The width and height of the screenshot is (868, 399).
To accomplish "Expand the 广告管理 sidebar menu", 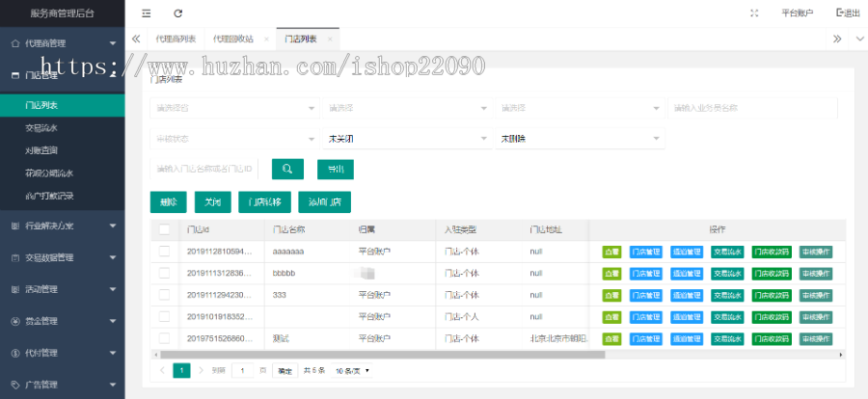I will coord(63,385).
